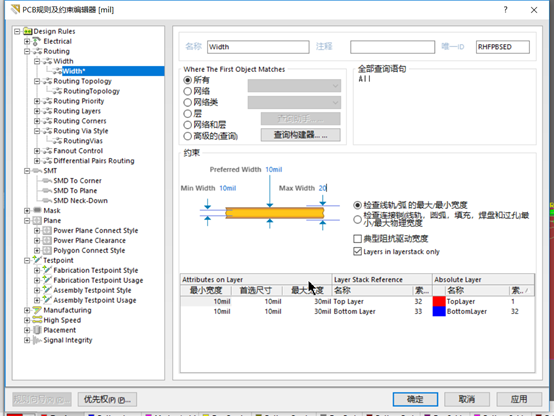The width and height of the screenshot is (554, 416).
Task: Select the 网络 (Net) radio button
Action: coord(188,92)
